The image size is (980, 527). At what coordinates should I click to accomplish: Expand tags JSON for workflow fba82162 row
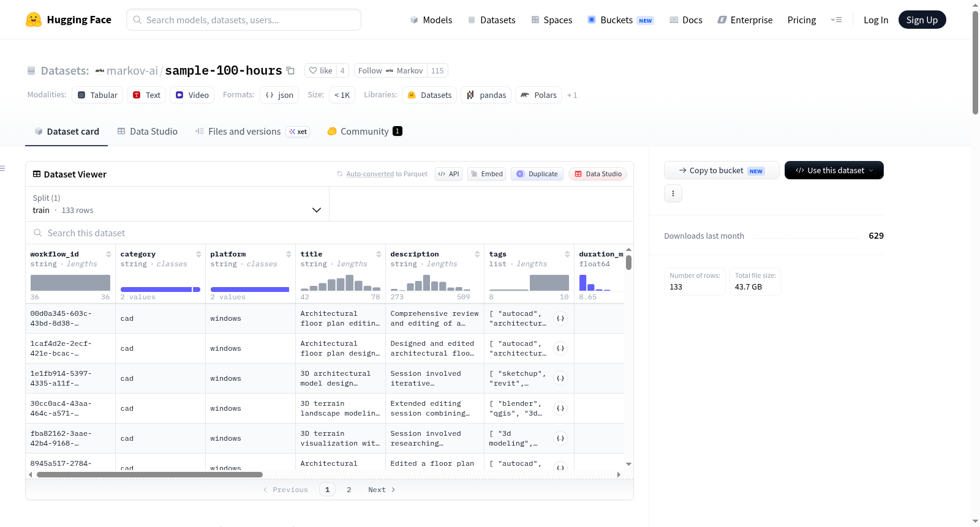560,438
